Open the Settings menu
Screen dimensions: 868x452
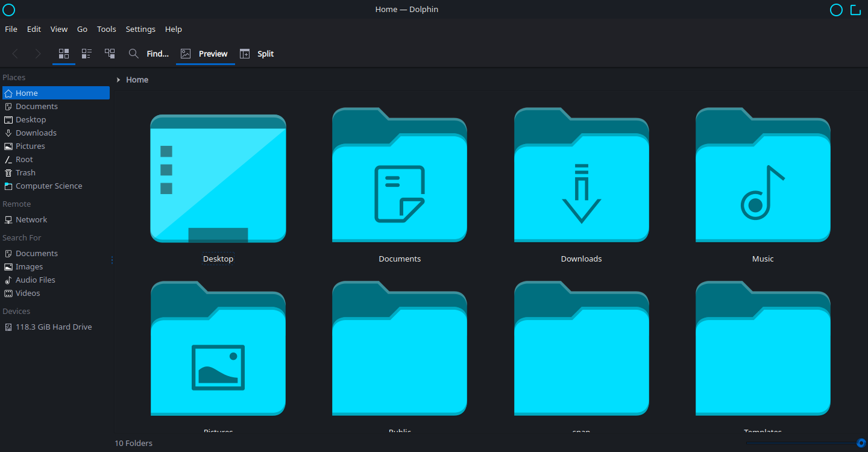pos(140,29)
